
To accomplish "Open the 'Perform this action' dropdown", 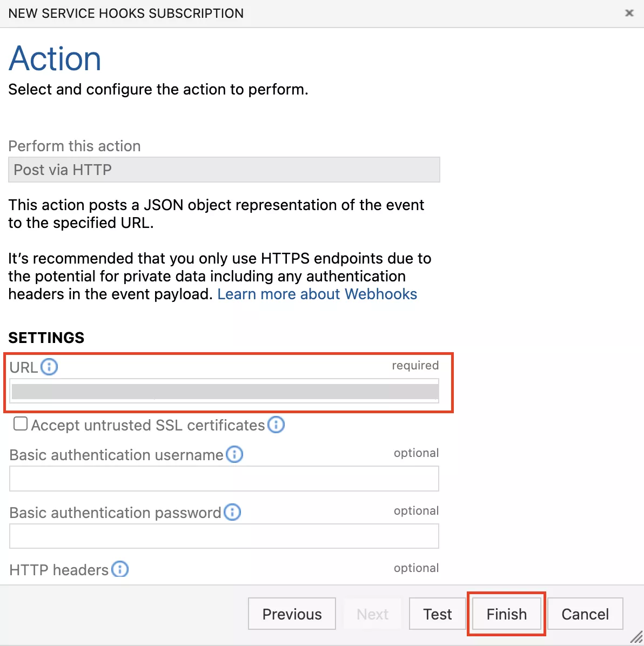I will pos(224,170).
